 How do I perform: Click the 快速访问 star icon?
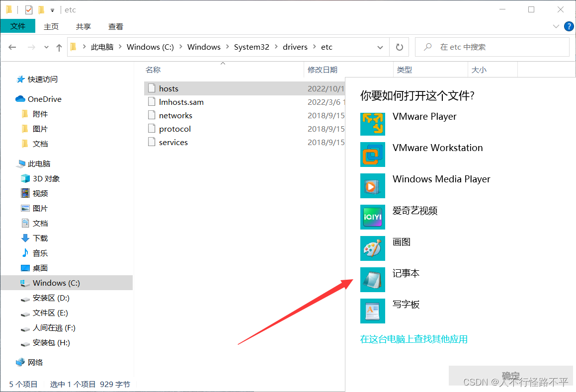point(20,79)
